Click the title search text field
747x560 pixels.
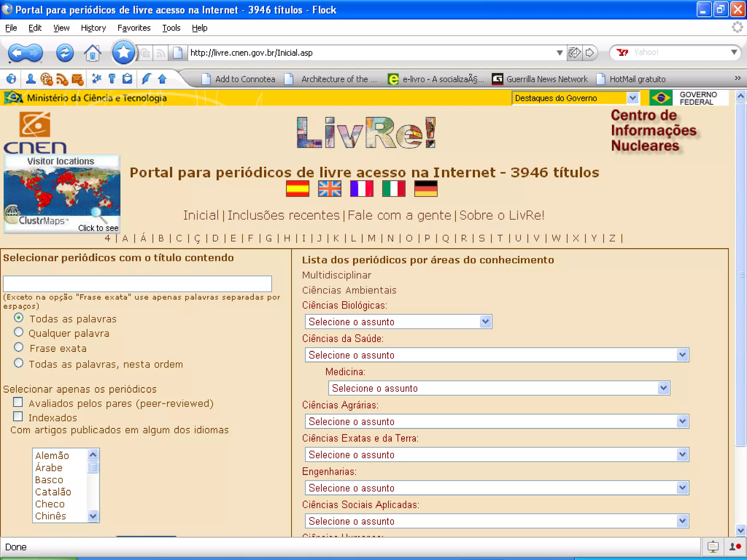pyautogui.click(x=137, y=283)
